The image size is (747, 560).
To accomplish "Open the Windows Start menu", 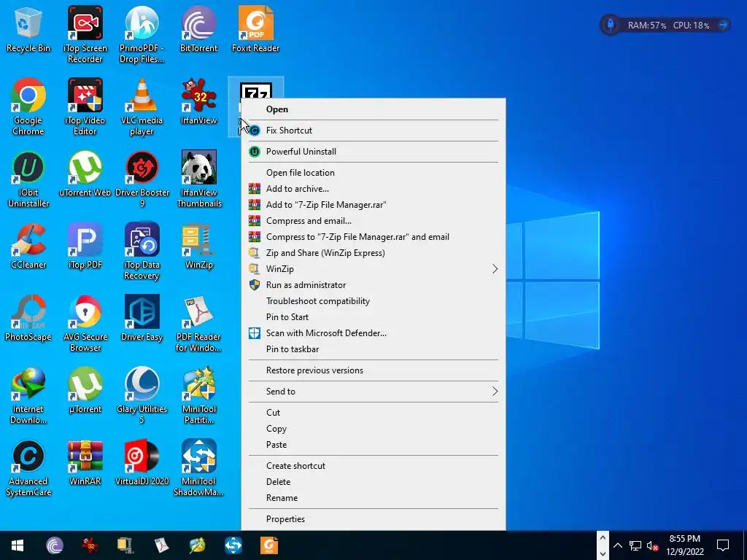I will coord(18,545).
